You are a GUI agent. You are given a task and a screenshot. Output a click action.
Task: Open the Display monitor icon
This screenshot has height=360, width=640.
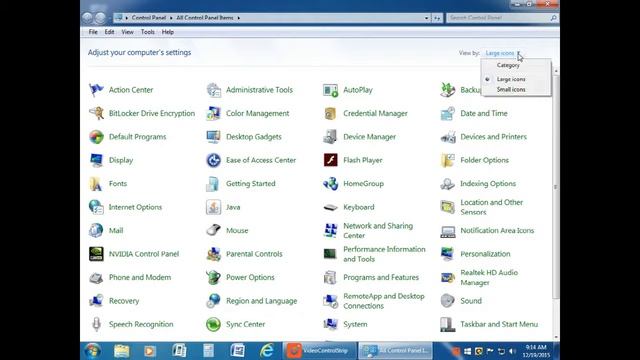(x=96, y=160)
